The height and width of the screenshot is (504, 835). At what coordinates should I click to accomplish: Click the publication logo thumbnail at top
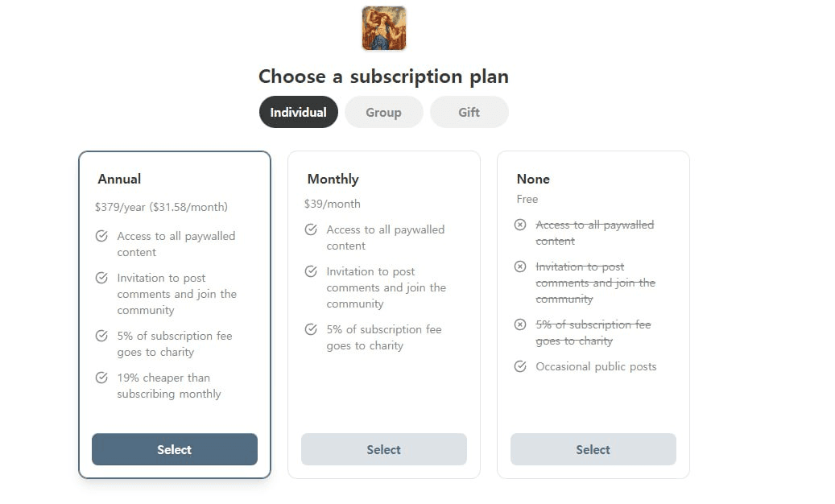tap(384, 28)
